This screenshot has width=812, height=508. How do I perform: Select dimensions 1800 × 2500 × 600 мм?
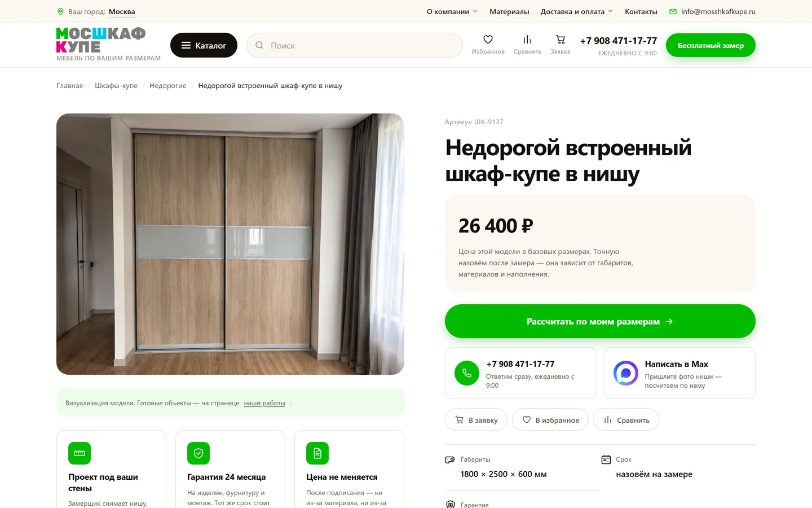click(504, 474)
